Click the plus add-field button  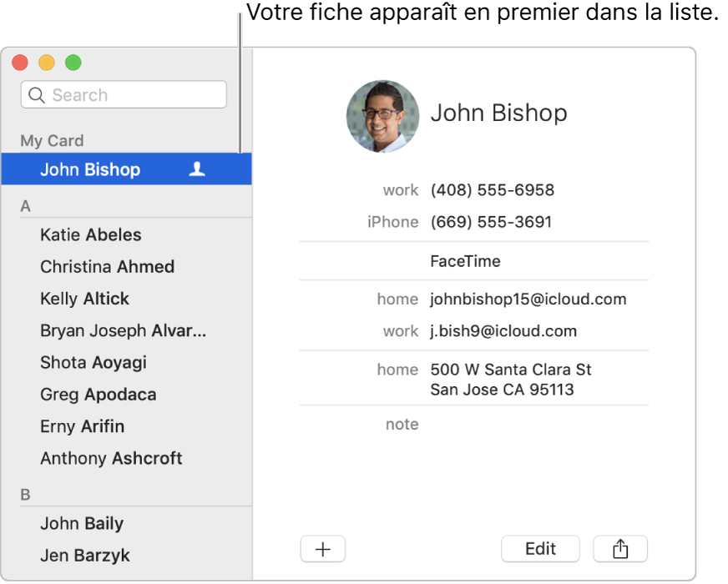point(323,549)
